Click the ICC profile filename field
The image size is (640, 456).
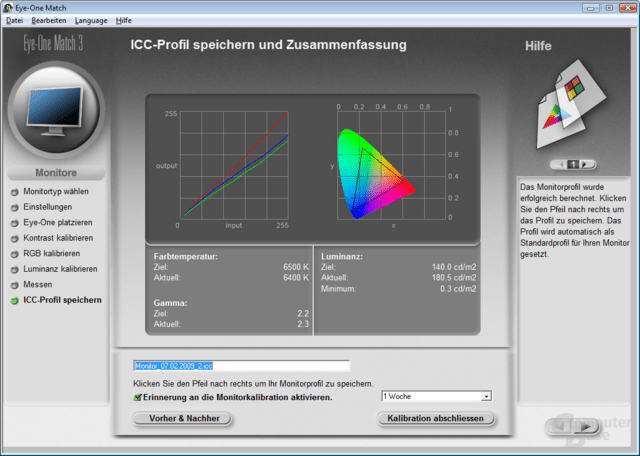(241, 366)
